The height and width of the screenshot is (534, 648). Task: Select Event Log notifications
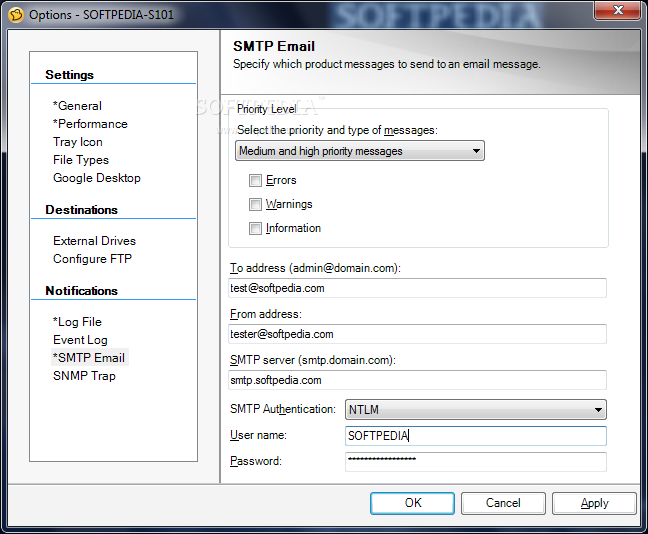coord(80,340)
